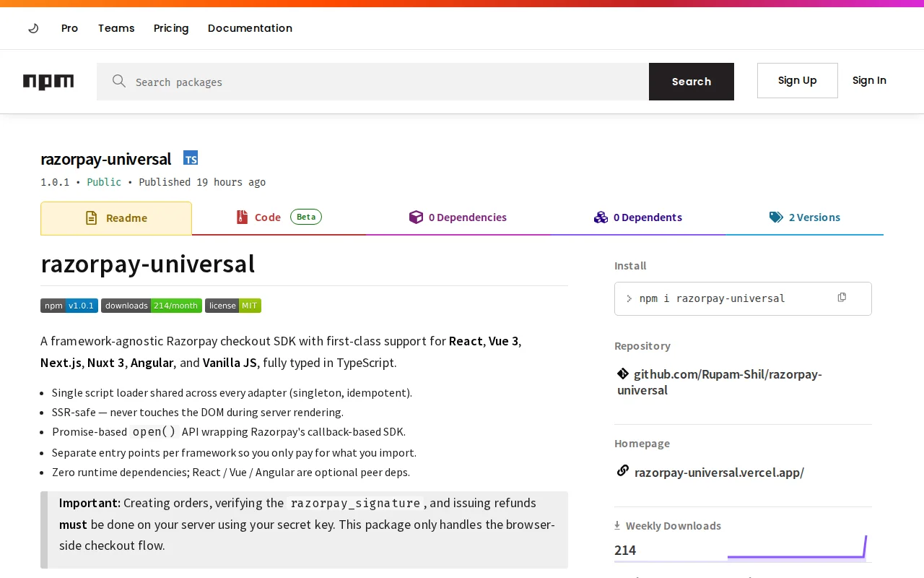This screenshot has width=924, height=578.
Task: Open the 2 Versions tab
Action: (x=805, y=217)
